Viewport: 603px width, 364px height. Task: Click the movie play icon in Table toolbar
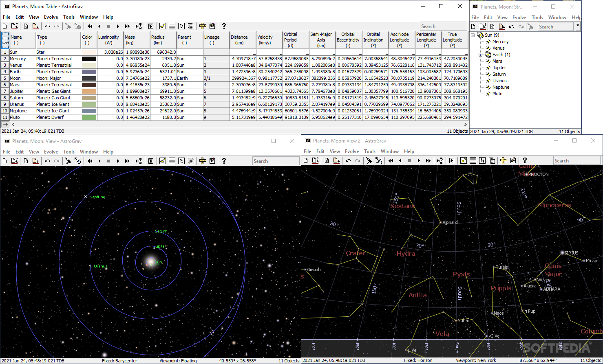[151, 26]
